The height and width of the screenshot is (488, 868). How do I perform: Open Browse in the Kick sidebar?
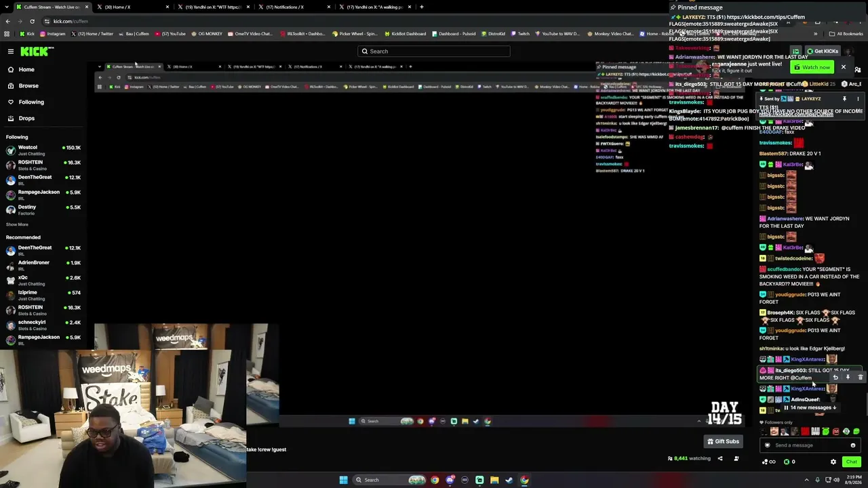tap(28, 85)
